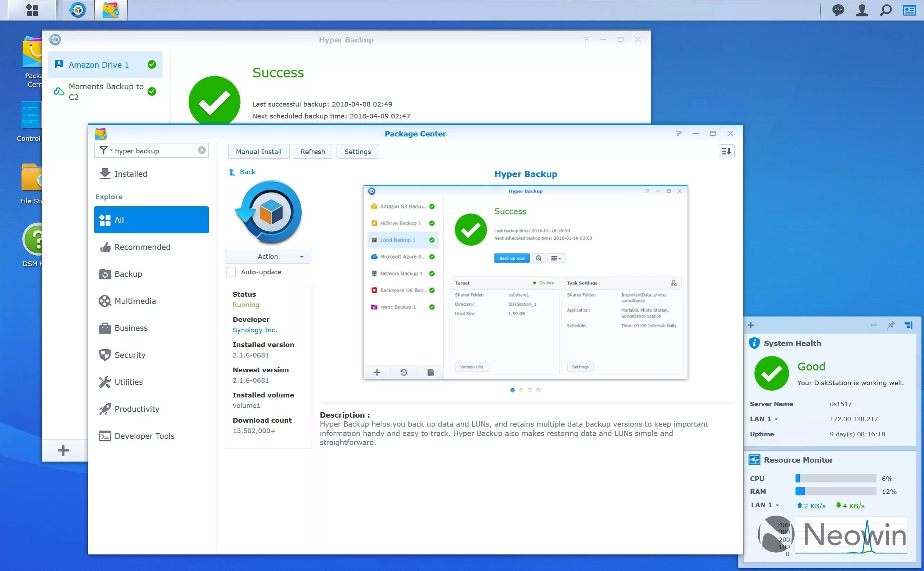Open the Installed packages section
The height and width of the screenshot is (571, 924).
131,174
